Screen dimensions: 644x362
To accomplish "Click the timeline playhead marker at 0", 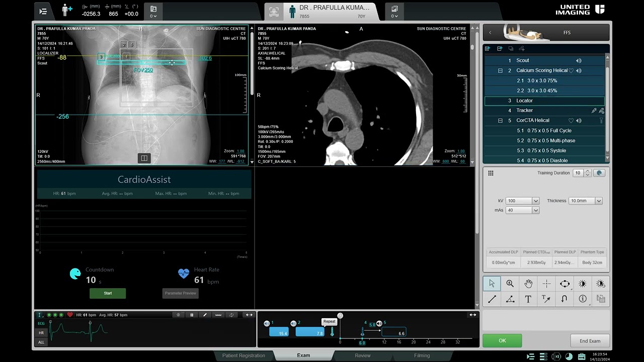I will [340, 316].
